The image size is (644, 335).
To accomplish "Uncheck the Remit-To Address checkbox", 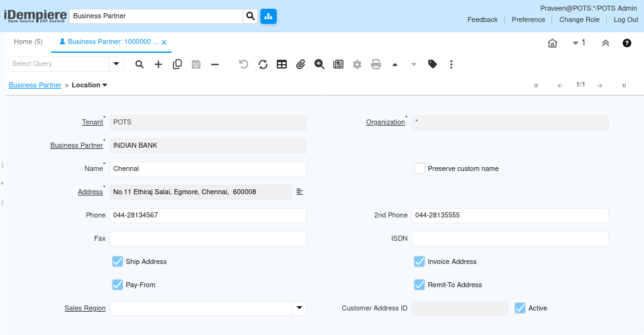I will tap(419, 285).
